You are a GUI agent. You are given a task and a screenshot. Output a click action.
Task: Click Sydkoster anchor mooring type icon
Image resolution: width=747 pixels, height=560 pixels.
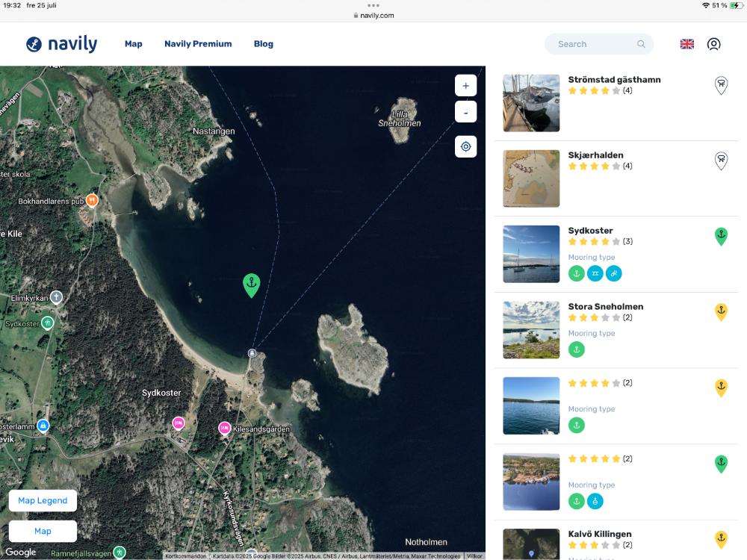tap(577, 273)
